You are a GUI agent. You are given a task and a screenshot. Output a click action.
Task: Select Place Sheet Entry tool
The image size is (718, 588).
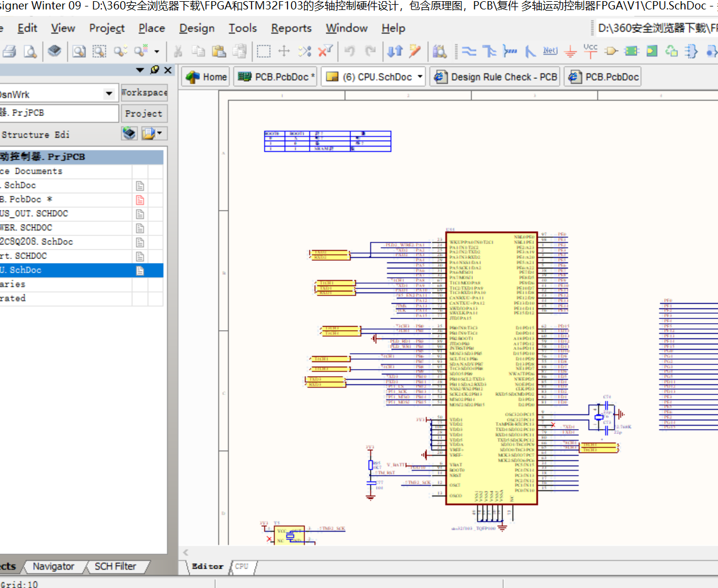[x=651, y=52]
